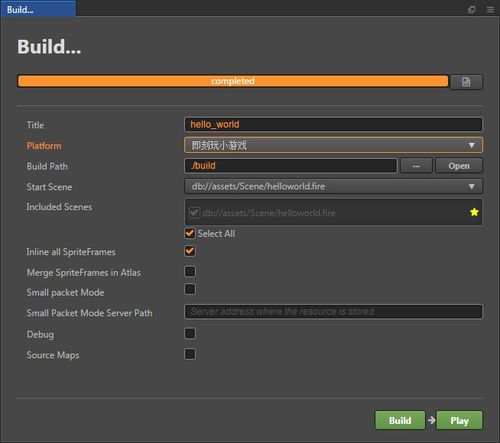Open the build log file icon
This screenshot has width=500, height=443.
pos(466,82)
